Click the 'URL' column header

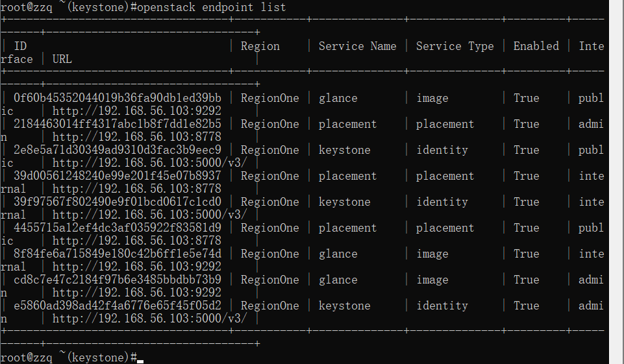click(x=62, y=59)
